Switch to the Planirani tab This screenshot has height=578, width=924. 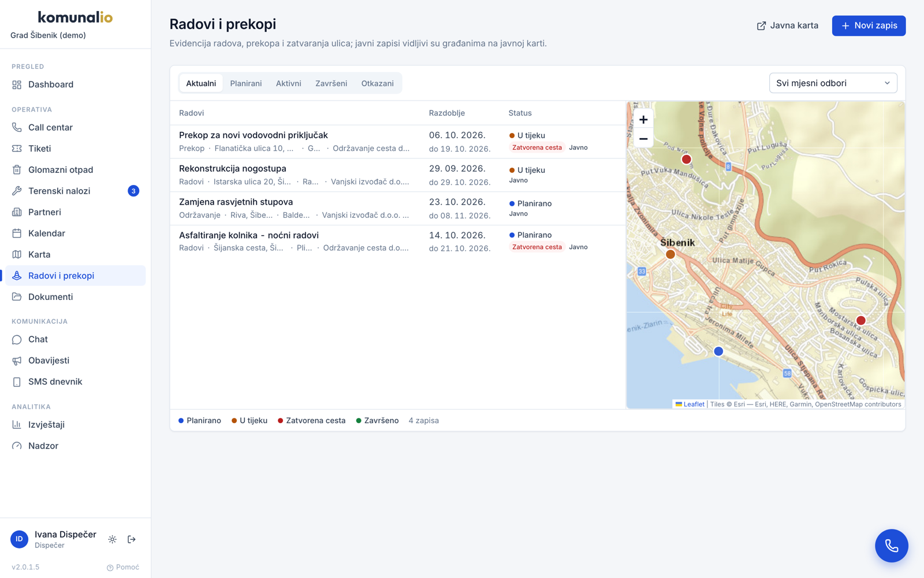[246, 83]
